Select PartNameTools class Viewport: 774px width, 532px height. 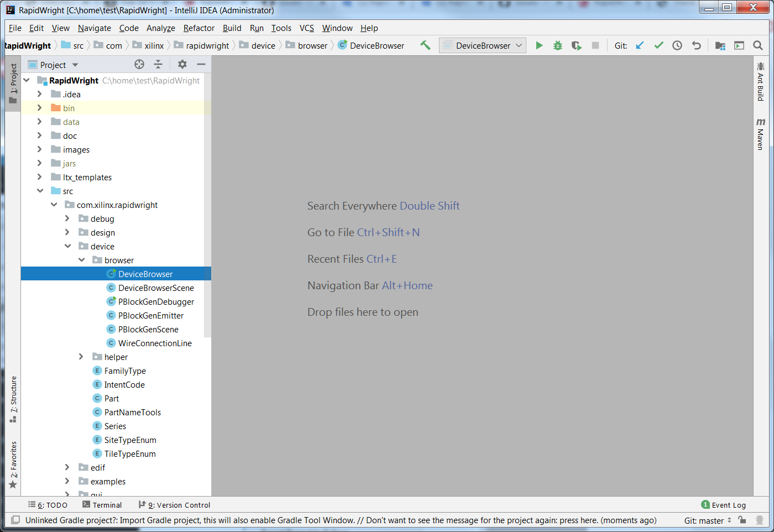pos(133,412)
